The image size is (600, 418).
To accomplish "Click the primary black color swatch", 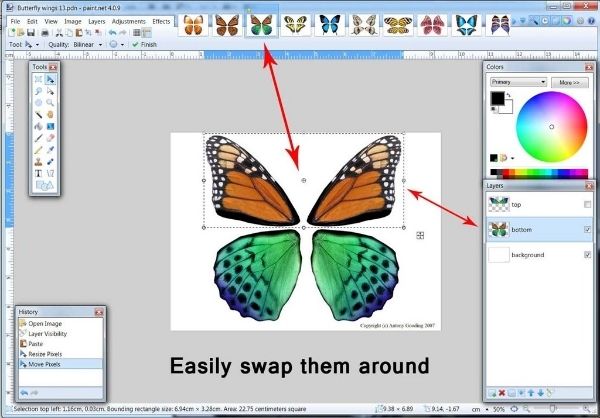I will click(x=497, y=99).
